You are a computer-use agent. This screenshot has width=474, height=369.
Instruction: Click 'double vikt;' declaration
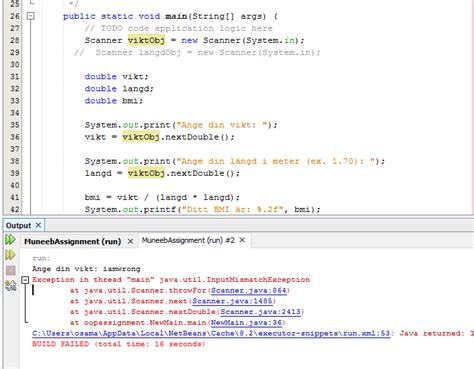(116, 77)
